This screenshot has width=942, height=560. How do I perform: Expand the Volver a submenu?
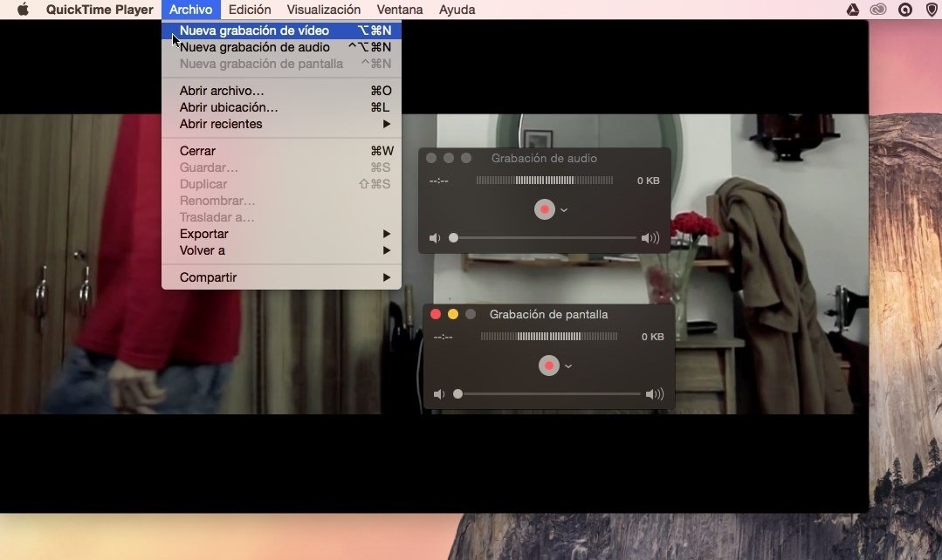281,251
